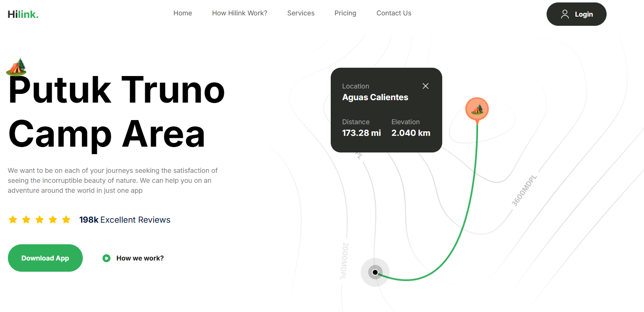Select the 'How Hilink Work?' menu item
The image size is (644, 312).
click(x=240, y=13)
